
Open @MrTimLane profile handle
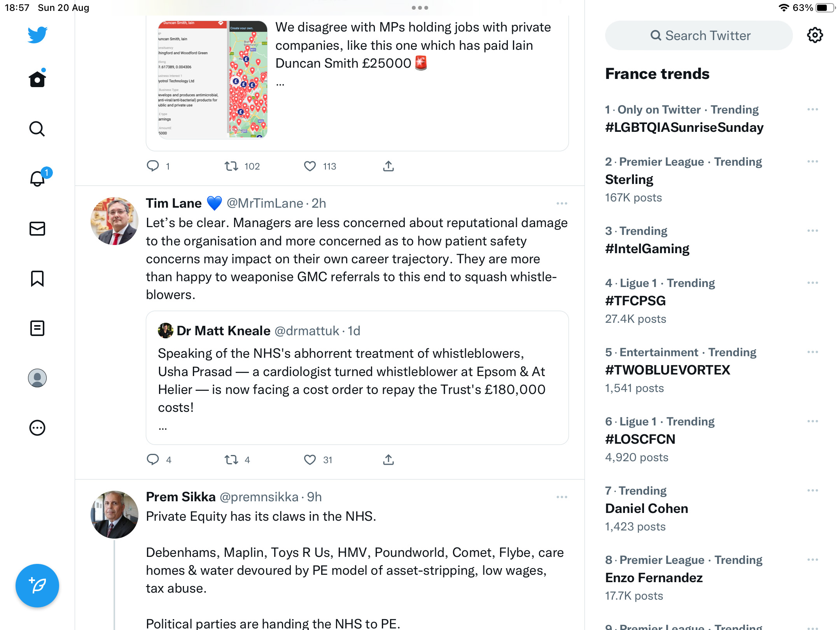tap(264, 203)
